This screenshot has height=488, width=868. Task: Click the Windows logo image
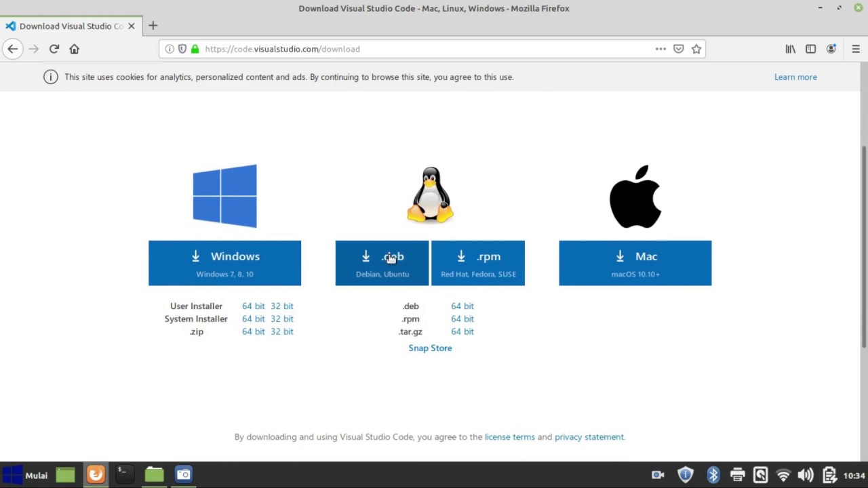tap(224, 196)
